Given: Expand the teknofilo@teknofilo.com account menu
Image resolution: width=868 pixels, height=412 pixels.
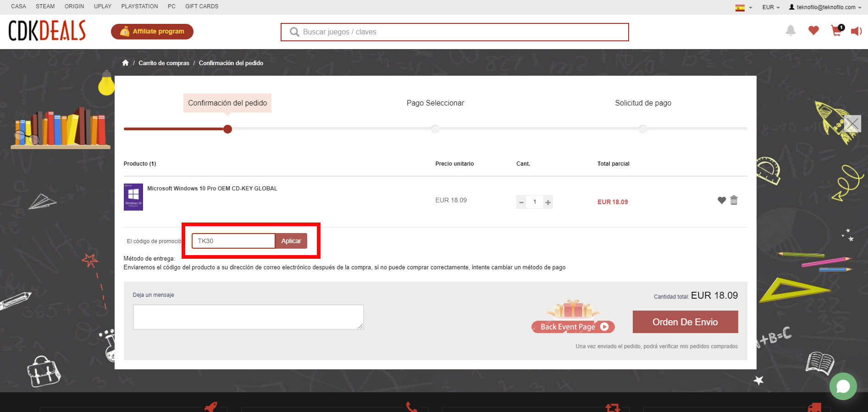Looking at the screenshot, I should coord(825,7).
